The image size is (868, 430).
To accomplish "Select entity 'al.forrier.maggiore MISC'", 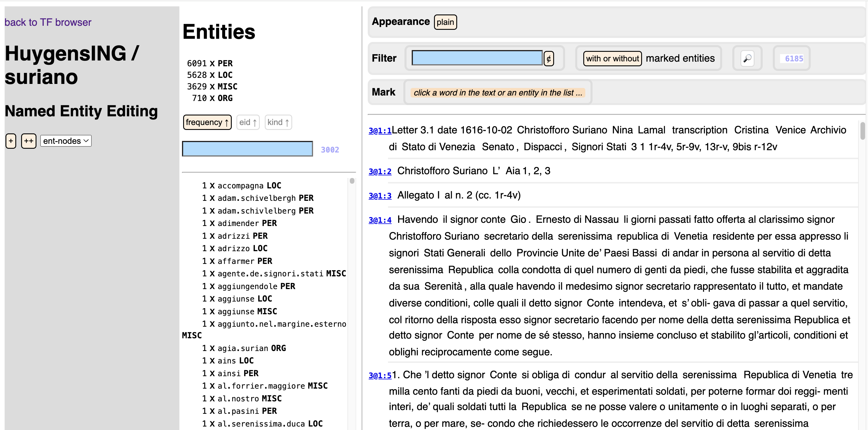I will coord(265,386).
